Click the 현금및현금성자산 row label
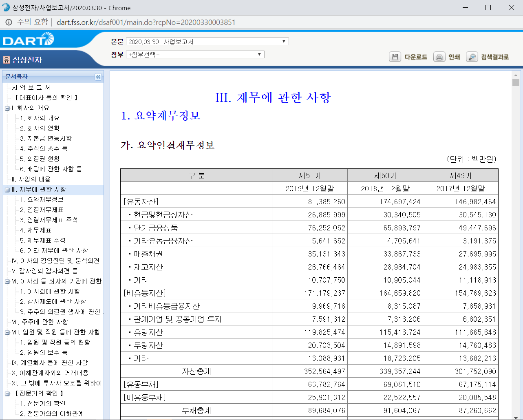This screenshot has height=420, width=523. (x=163, y=215)
